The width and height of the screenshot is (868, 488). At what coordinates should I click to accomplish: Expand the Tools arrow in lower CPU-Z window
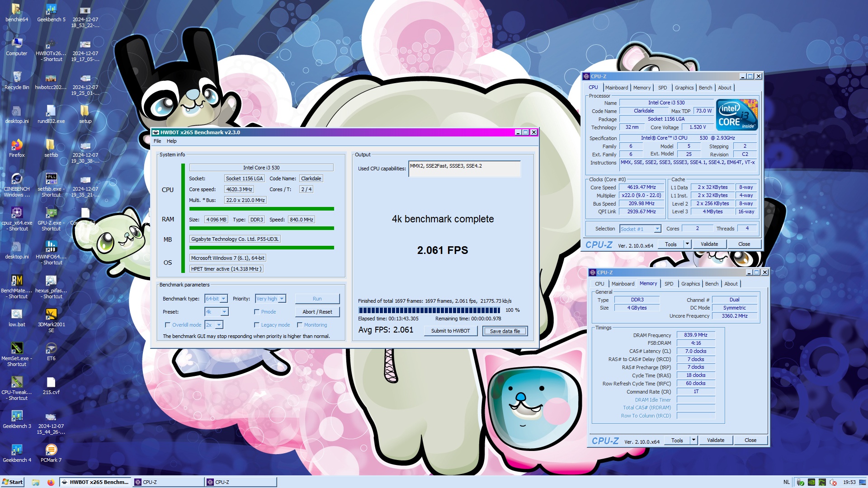click(x=693, y=440)
